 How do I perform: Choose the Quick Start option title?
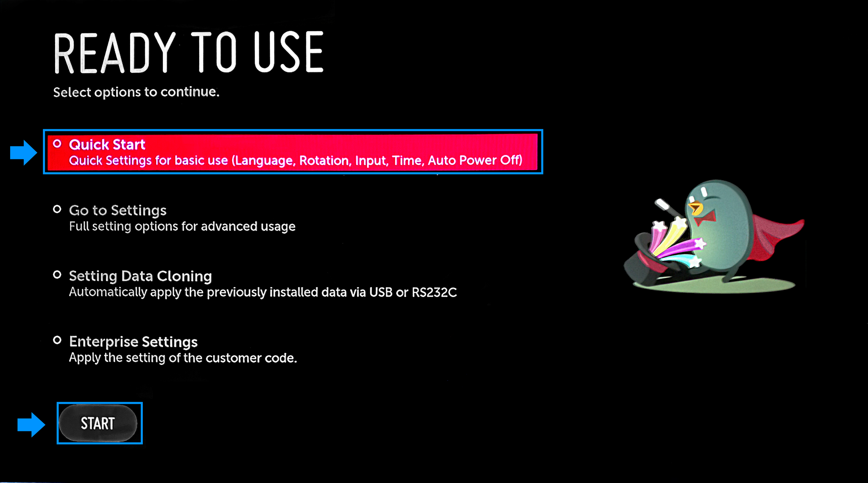pyautogui.click(x=107, y=144)
